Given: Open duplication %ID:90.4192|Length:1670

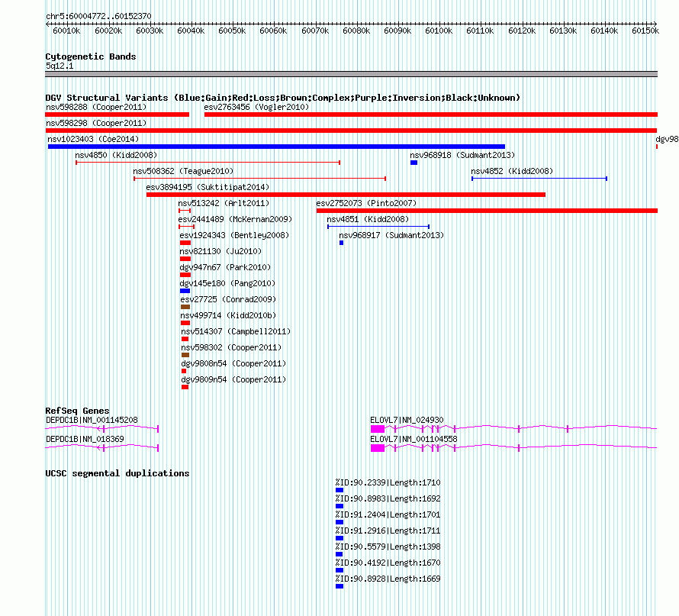Looking at the screenshot, I should (x=388, y=563).
